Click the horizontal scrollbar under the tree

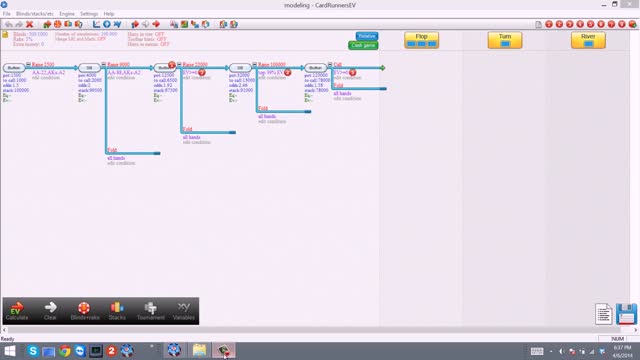point(314,330)
